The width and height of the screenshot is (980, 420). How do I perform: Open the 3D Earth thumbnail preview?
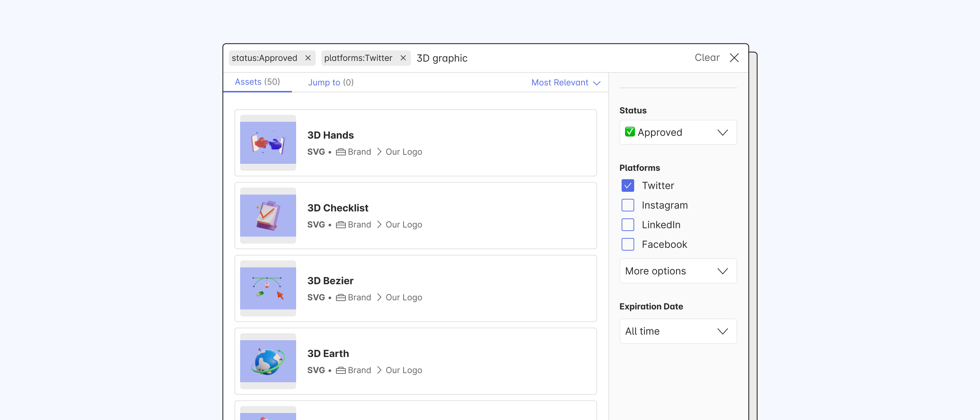tap(268, 361)
